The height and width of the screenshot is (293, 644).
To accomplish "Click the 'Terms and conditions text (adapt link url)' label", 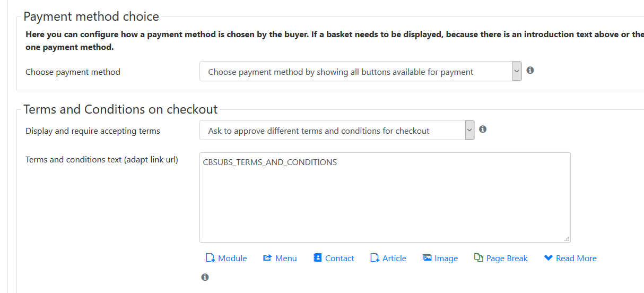I will pyautogui.click(x=102, y=159).
